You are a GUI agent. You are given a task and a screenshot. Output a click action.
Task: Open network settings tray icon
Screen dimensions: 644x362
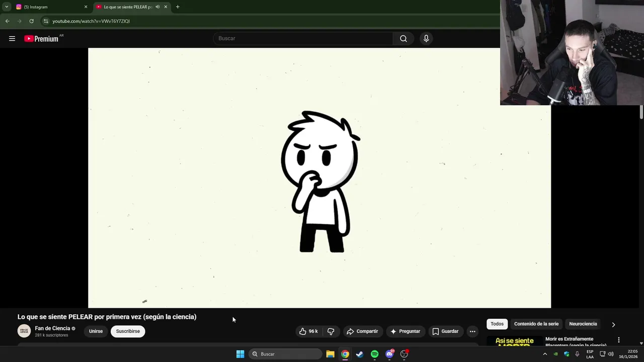tap(603, 354)
